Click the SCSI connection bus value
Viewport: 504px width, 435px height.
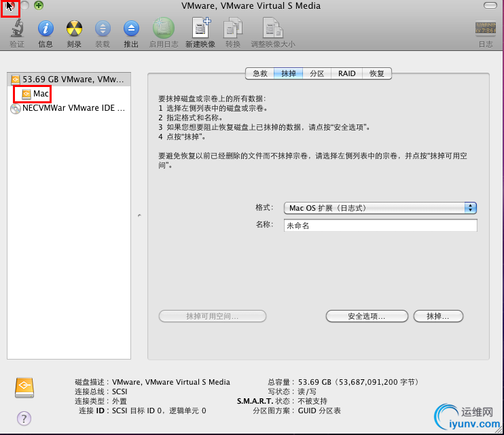(x=120, y=391)
